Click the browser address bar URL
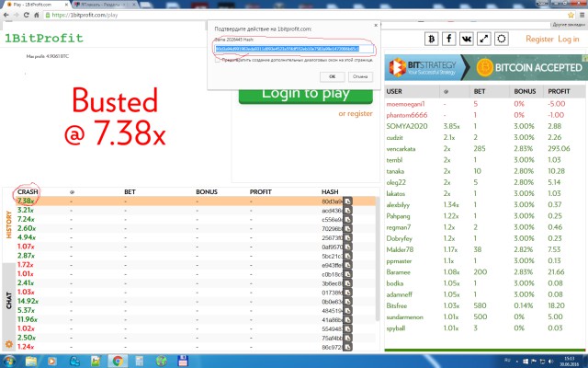The height and width of the screenshot is (368, 588). [85, 15]
